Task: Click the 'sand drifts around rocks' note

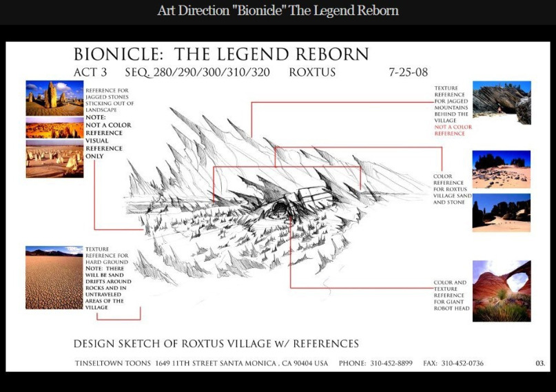Action: (108, 288)
